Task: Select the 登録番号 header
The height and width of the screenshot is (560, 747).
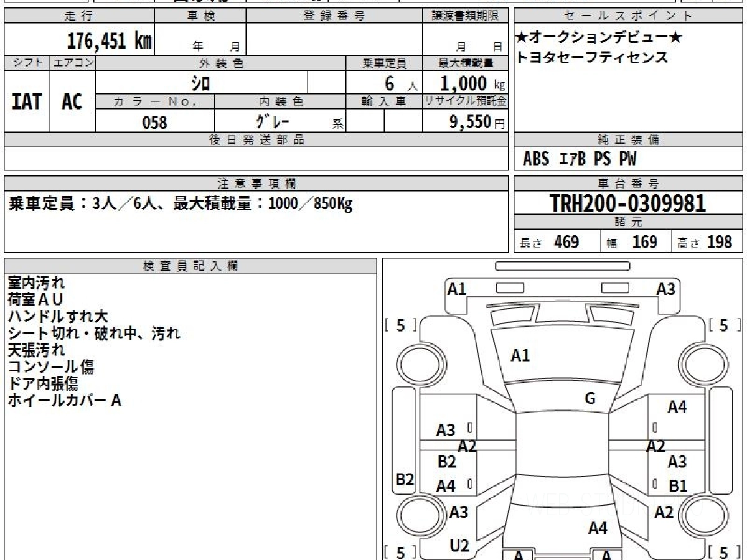Action: point(334,16)
